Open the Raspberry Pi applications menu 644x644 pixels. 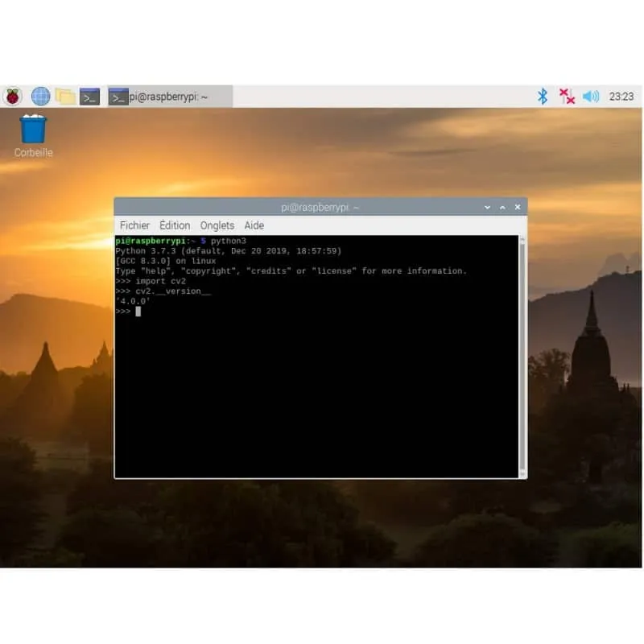coord(13,97)
